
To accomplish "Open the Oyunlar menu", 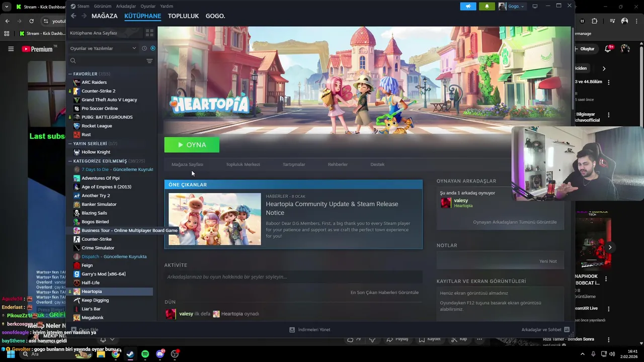I will click(x=148, y=6).
